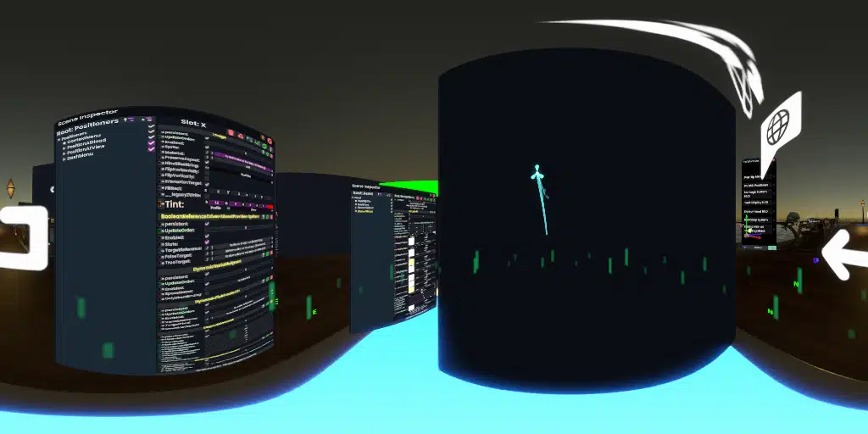Click the large white left-pointing arrow
Image resolution: width=868 pixels, height=434 pixels.
845,254
